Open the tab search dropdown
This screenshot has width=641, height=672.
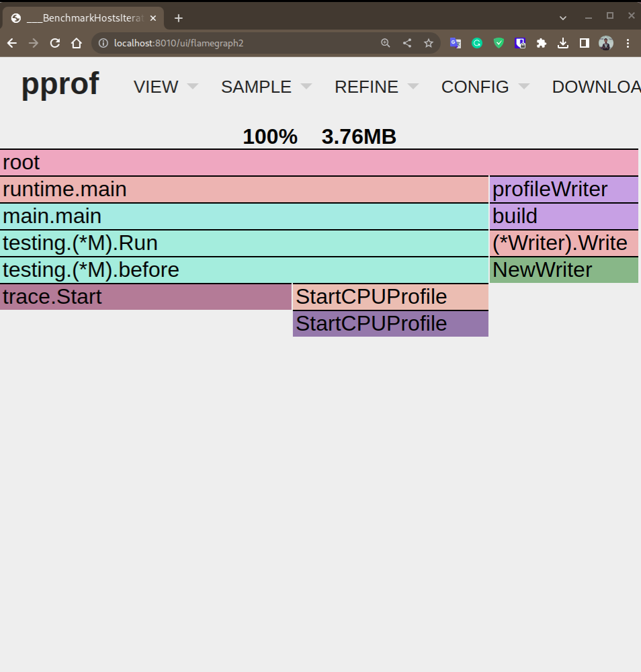pyautogui.click(x=563, y=18)
